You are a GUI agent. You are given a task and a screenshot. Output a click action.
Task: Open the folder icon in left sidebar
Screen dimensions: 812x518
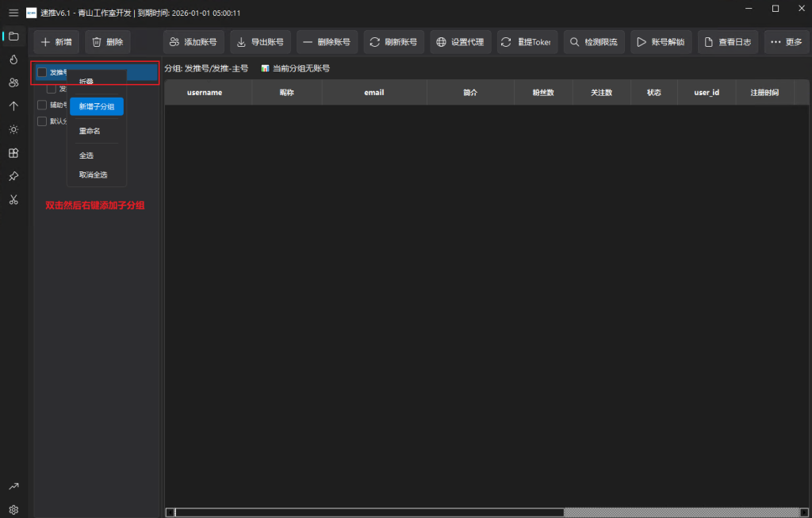(x=13, y=36)
